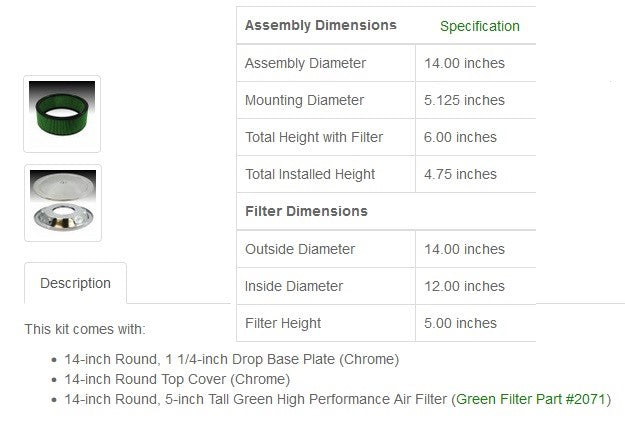The width and height of the screenshot is (625, 429).
Task: Click the 5.125 inches value
Action: tap(464, 100)
